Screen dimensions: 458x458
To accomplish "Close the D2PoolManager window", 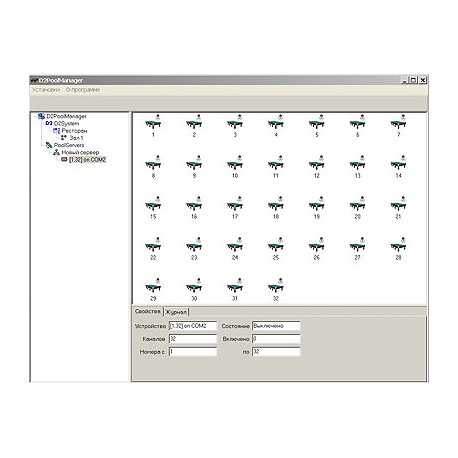I will point(423,80).
